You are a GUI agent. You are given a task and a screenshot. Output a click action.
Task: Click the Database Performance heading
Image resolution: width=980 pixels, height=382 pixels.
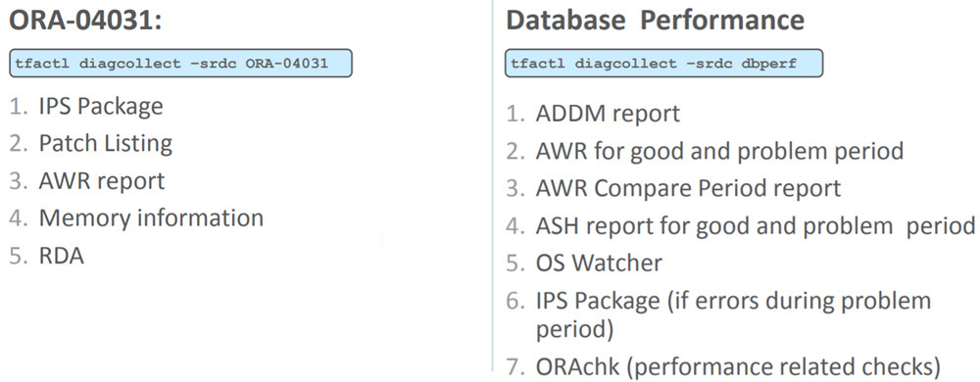click(x=655, y=20)
